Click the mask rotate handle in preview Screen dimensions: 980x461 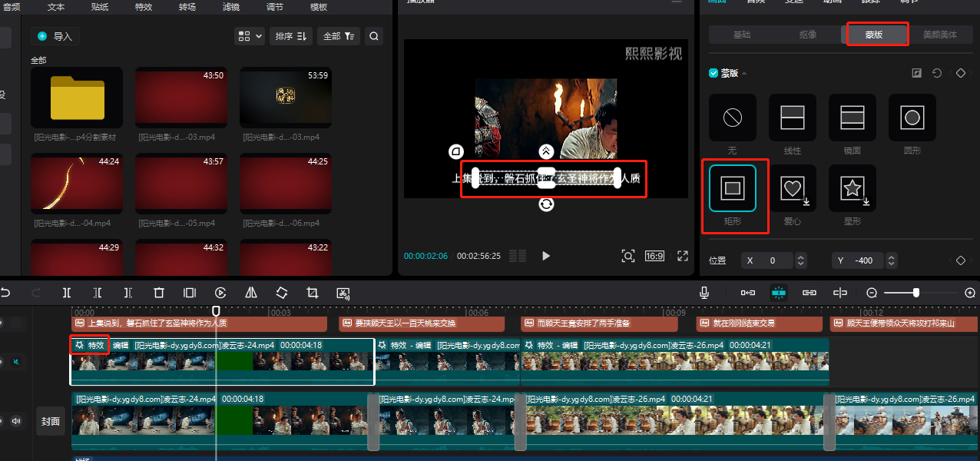coord(546,204)
